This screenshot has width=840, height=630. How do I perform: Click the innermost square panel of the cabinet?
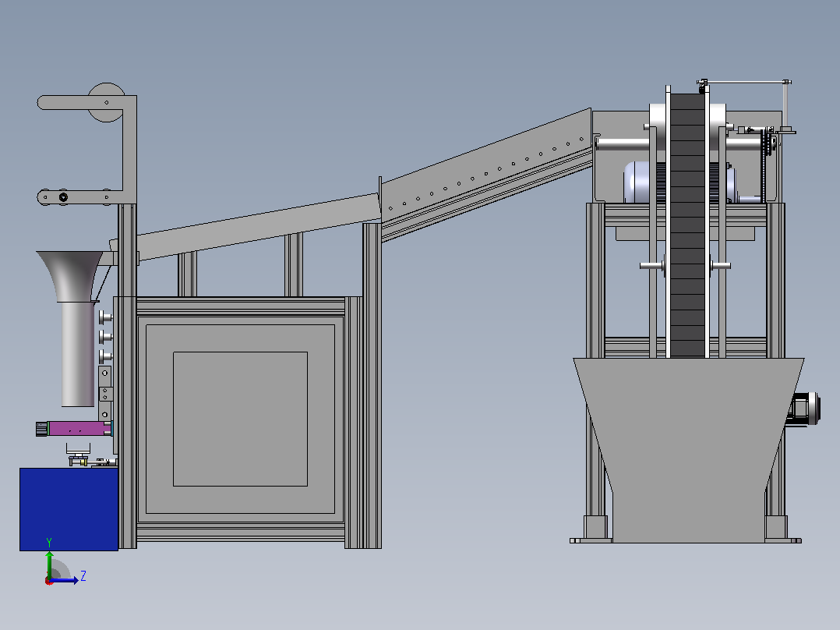click(241, 419)
